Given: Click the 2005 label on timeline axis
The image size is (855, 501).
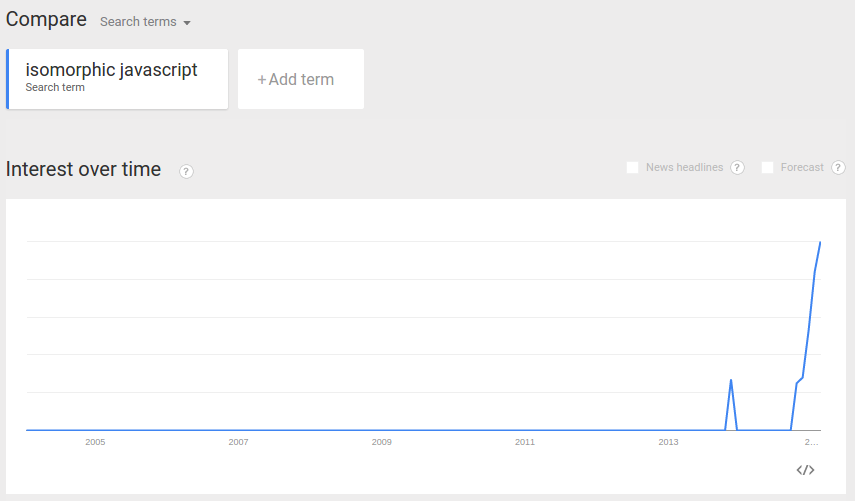Looking at the screenshot, I should click(x=95, y=442).
